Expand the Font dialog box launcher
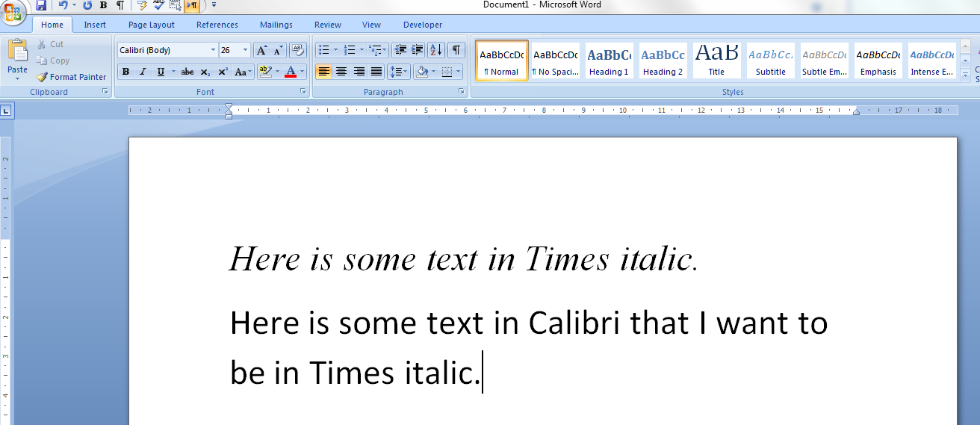 click(303, 92)
